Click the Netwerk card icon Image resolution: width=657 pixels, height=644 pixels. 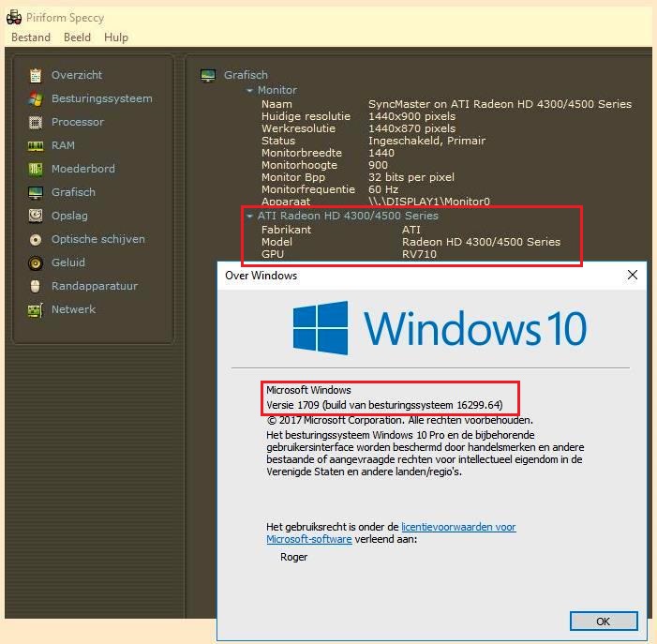pos(36,310)
